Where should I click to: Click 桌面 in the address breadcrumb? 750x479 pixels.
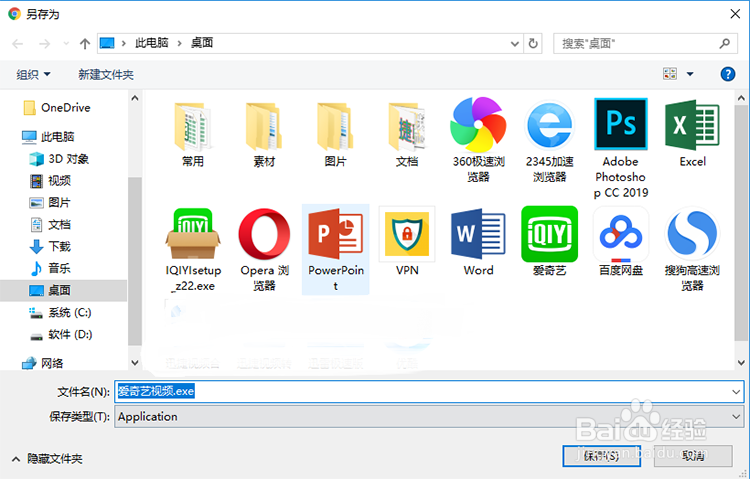(x=202, y=43)
